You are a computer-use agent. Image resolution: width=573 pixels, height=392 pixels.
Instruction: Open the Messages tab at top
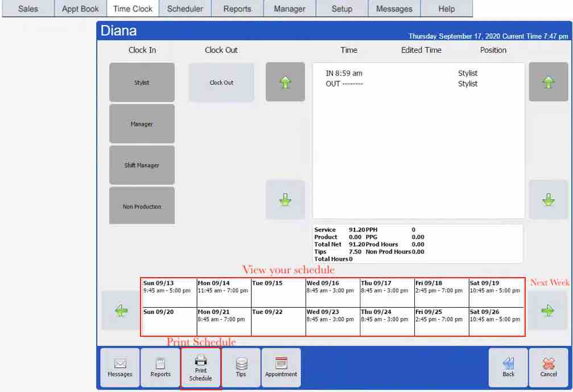tap(394, 9)
